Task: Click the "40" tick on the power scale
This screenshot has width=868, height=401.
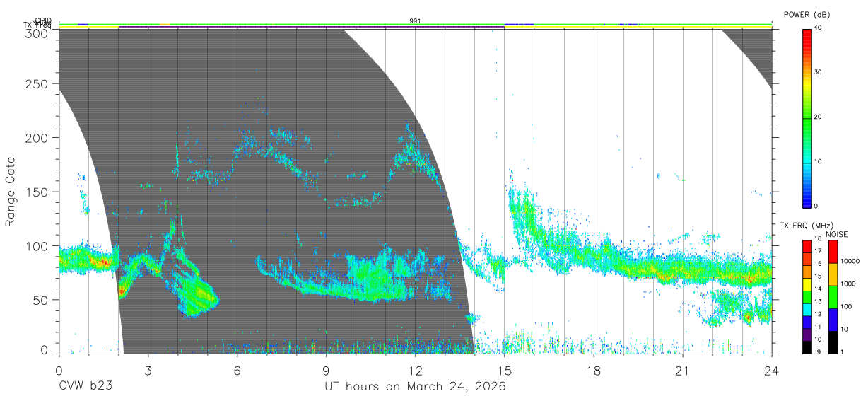Action: tap(819, 28)
